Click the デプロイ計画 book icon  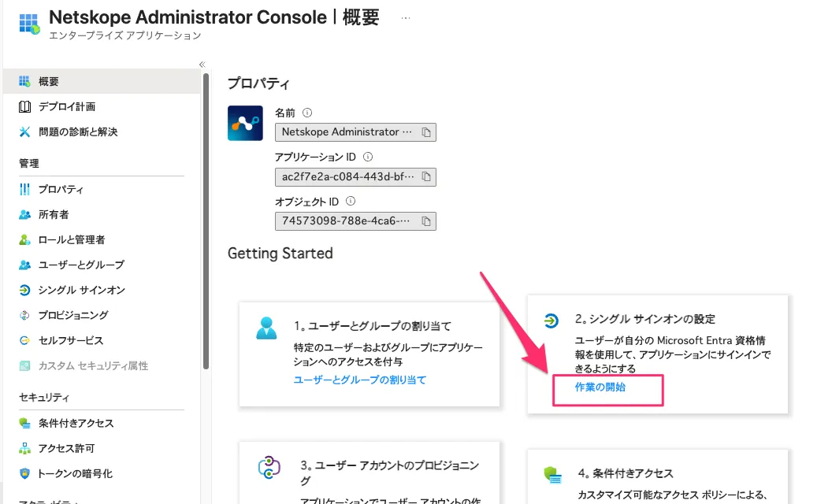coord(24,107)
